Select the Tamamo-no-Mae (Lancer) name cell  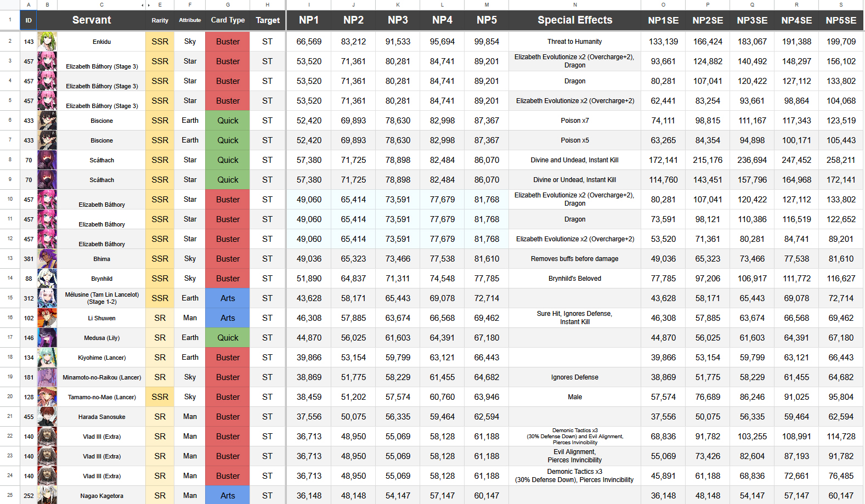(101, 397)
